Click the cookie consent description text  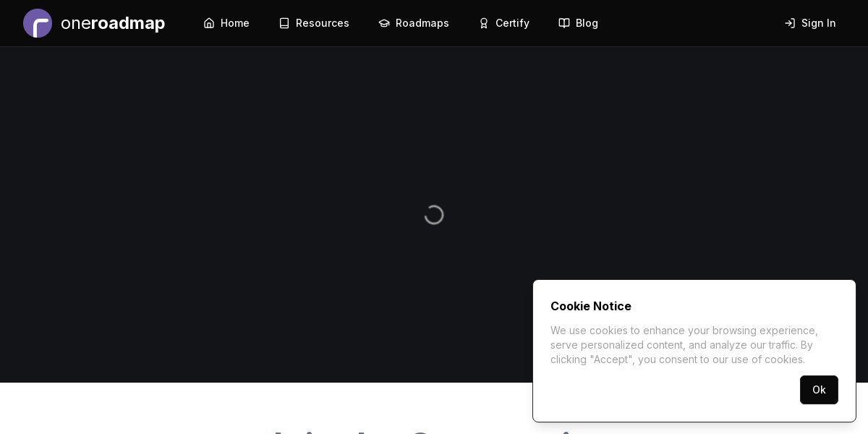[686, 345]
